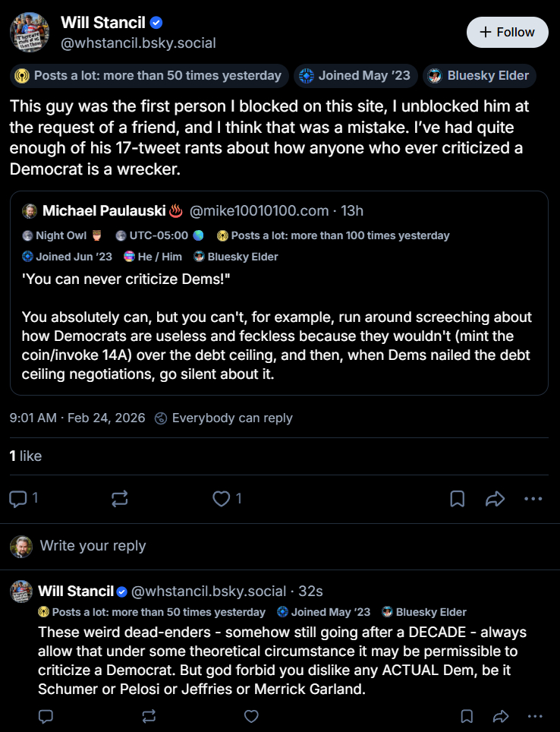Click the reply icon on main post
560x732 pixels.
coord(17,499)
